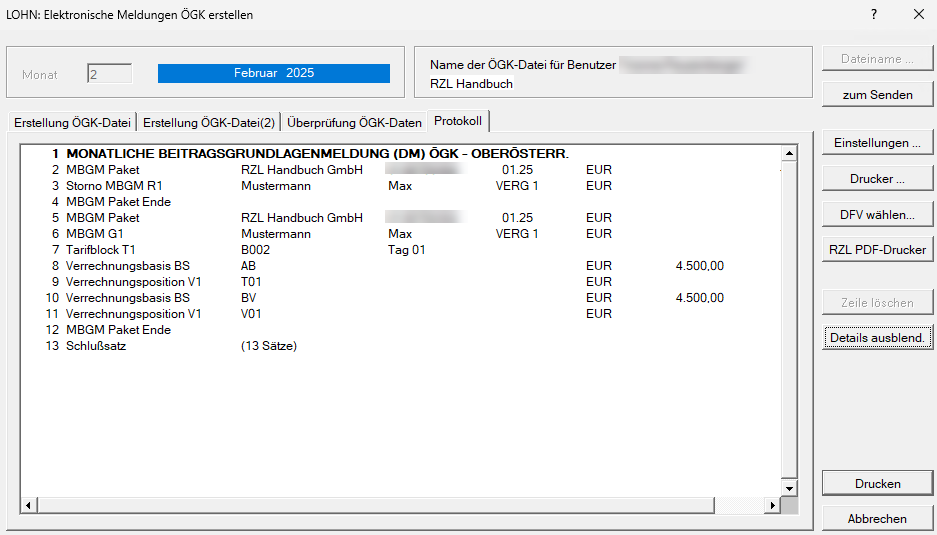
Task: Click DFV wählen... button
Action: [x=877, y=215]
